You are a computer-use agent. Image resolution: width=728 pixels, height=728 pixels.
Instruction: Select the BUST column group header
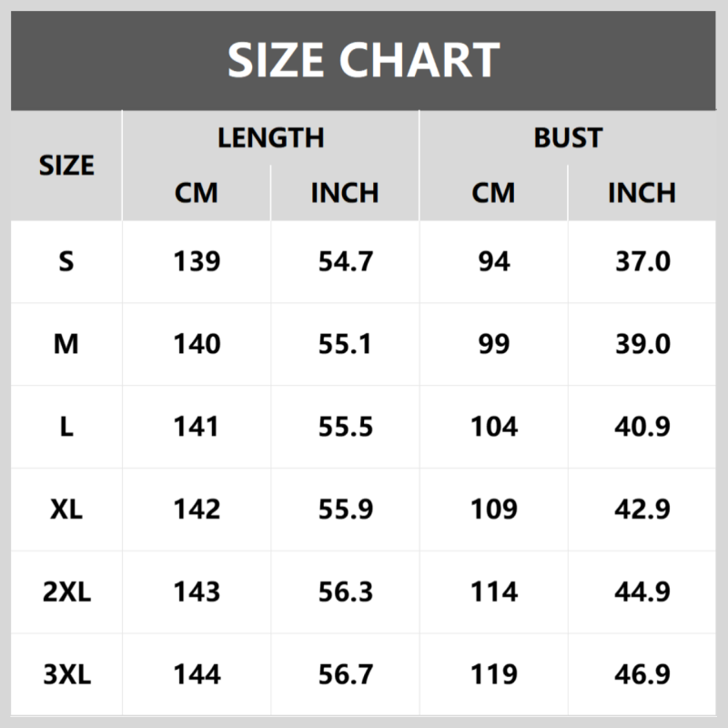[x=568, y=137]
